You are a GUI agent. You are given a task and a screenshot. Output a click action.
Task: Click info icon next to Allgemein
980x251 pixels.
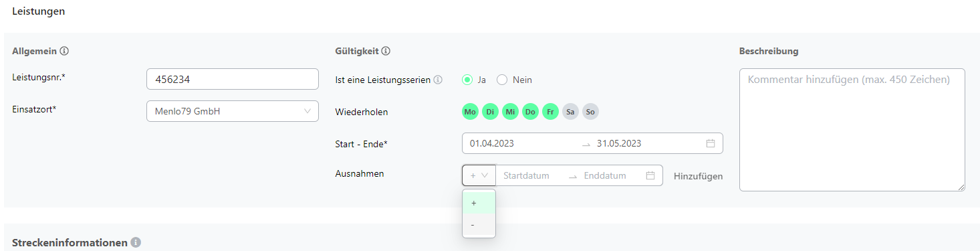click(64, 51)
